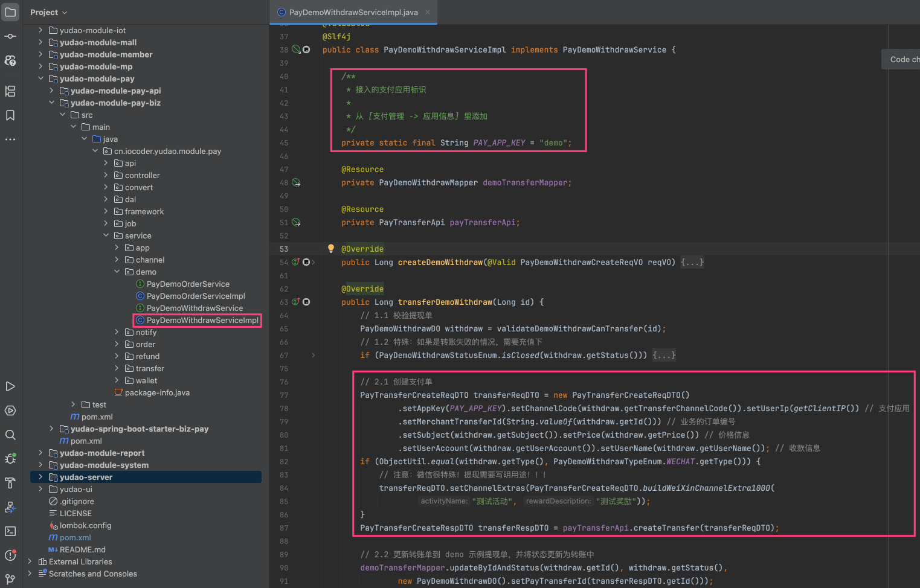Expand folded createDemoWithdraw method body
The image size is (920, 588).
[692, 263]
